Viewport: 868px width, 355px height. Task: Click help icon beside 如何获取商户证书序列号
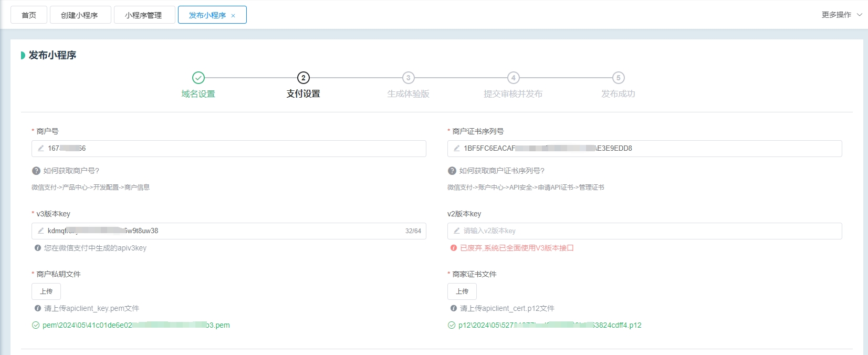452,171
